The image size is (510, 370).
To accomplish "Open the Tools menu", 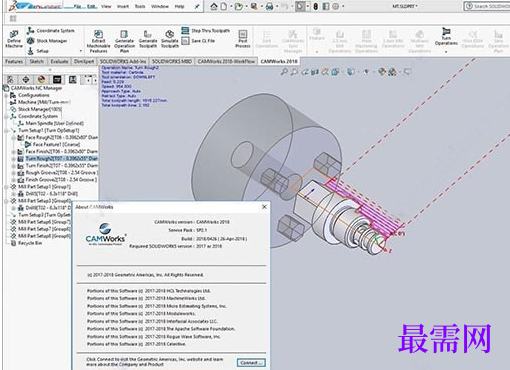I will (x=140, y=6).
